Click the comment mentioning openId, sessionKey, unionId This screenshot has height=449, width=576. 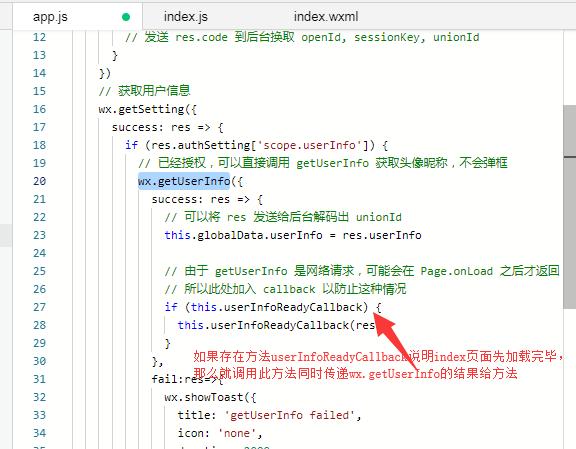click(x=302, y=37)
